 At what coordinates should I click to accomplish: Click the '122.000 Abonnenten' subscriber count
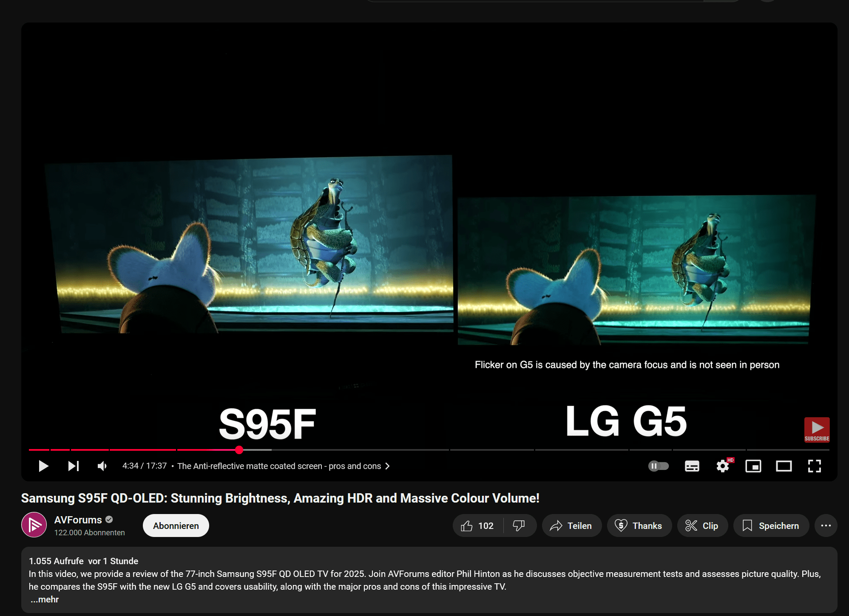point(90,533)
